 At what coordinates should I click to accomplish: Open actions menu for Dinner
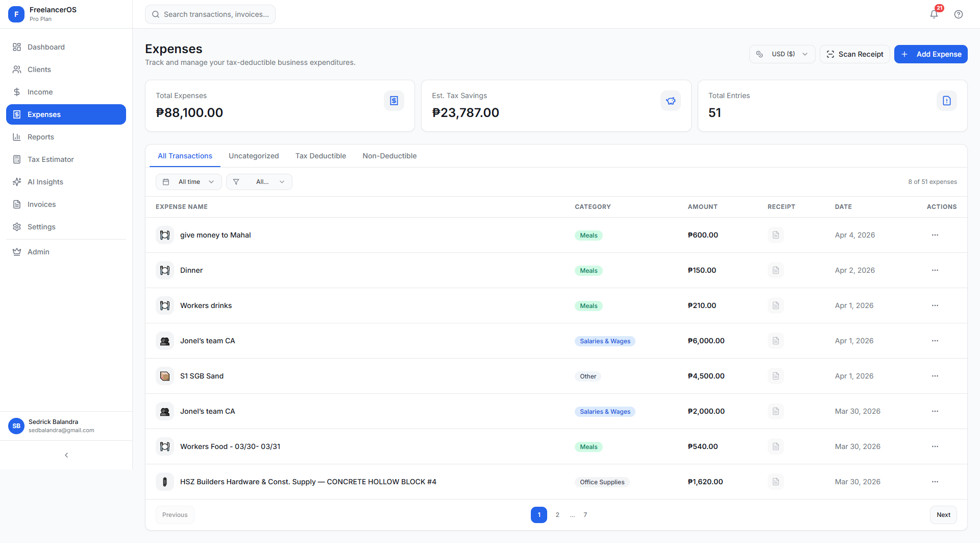click(x=935, y=270)
